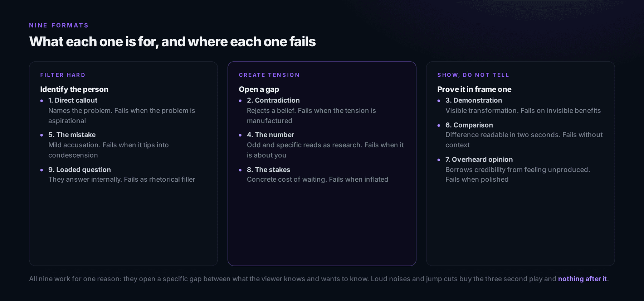Click the main slide title text

click(172, 42)
